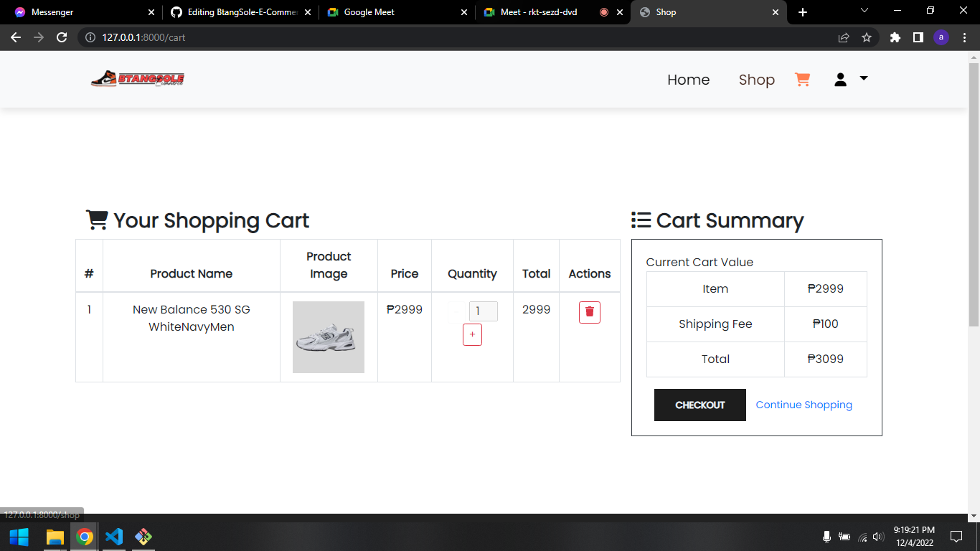Open Visual Studio Code from the taskbar
980x551 pixels.
click(114, 537)
